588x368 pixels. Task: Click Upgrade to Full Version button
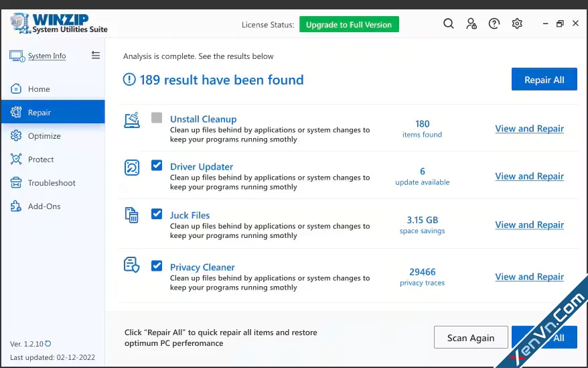[349, 24]
